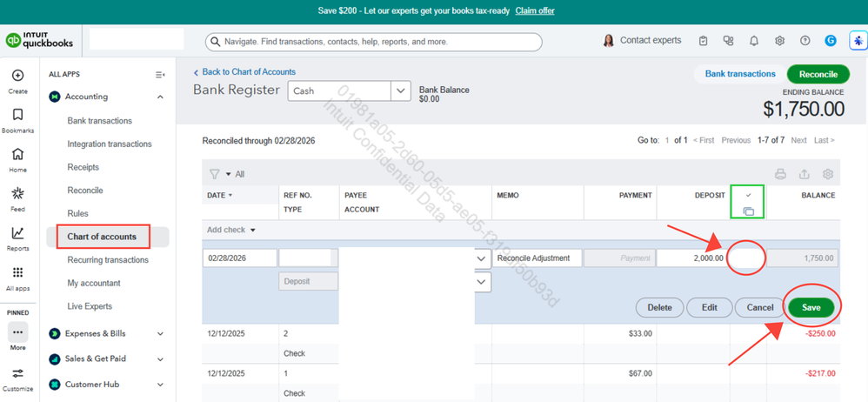Screen dimensions: 868x402
Task: Open Bank transactions in the sidebar
Action: [x=100, y=121]
